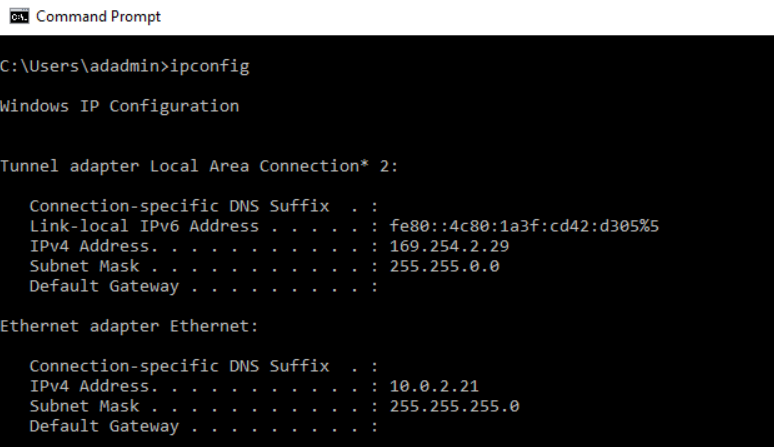
Task: Click the fe80::4c80:1a3f:cd42:d305%5 address value
Action: point(525,226)
